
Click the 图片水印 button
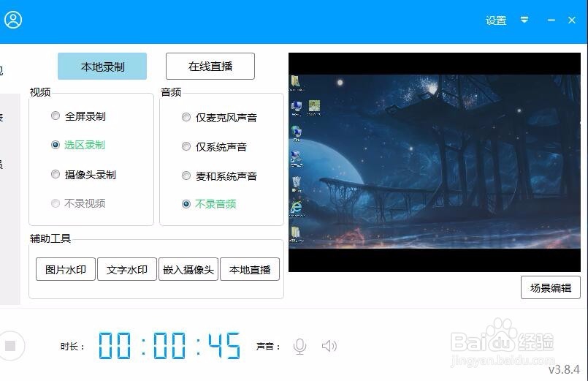pyautogui.click(x=66, y=269)
